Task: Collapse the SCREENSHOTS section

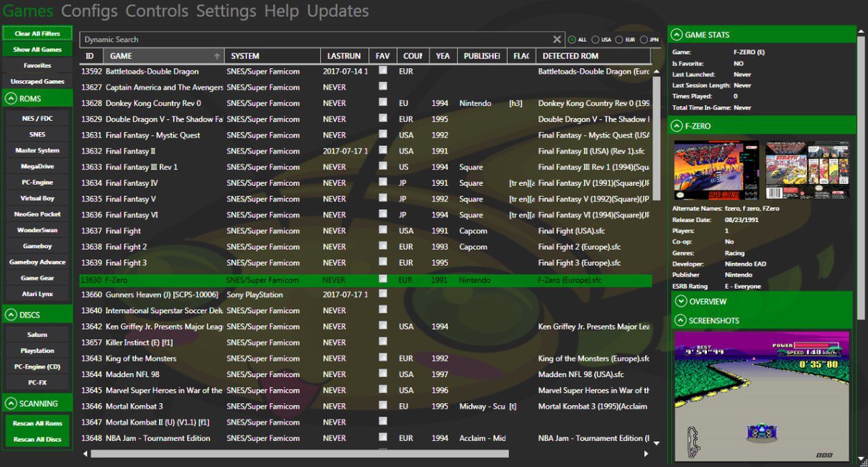Action: 681,320
